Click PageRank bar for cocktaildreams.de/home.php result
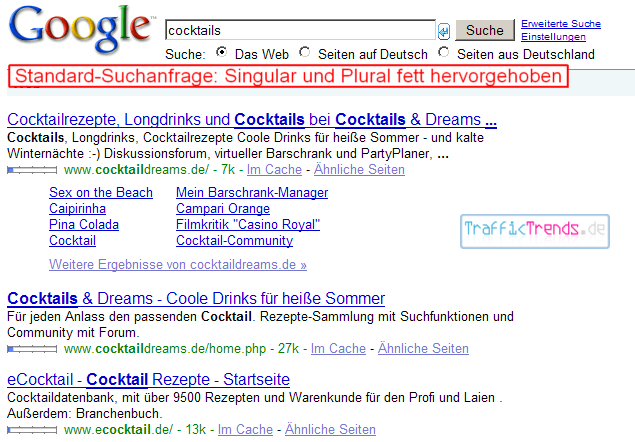This screenshot has width=635, height=442. 32,349
